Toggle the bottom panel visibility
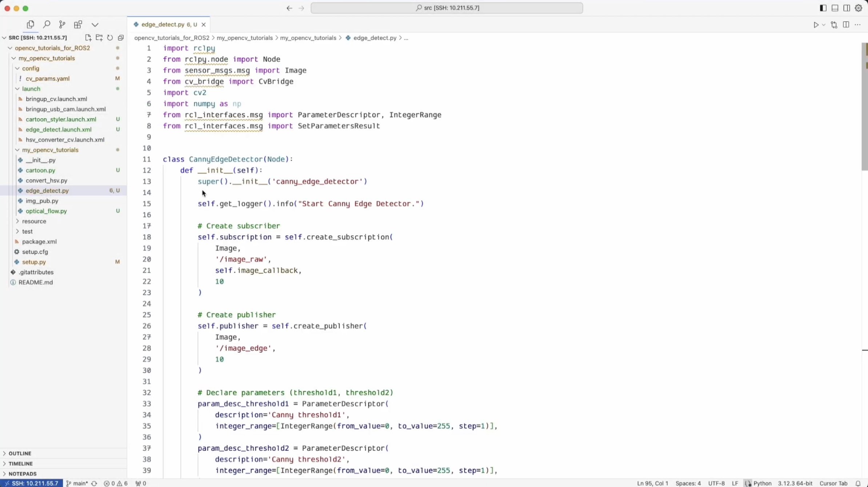Screen dimensions: 868x487 coord(835,8)
